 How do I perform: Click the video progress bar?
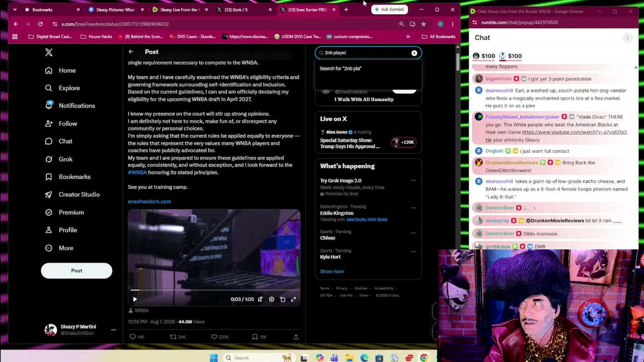(x=214, y=290)
